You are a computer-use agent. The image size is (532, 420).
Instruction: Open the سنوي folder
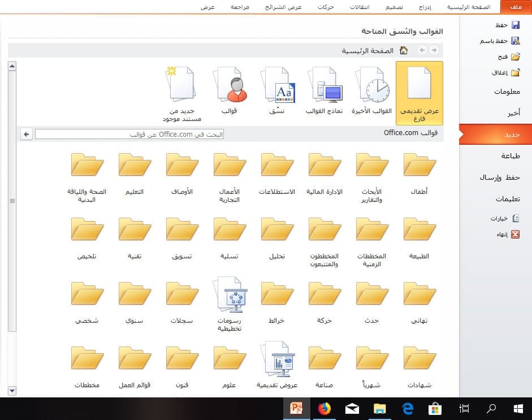135,302
